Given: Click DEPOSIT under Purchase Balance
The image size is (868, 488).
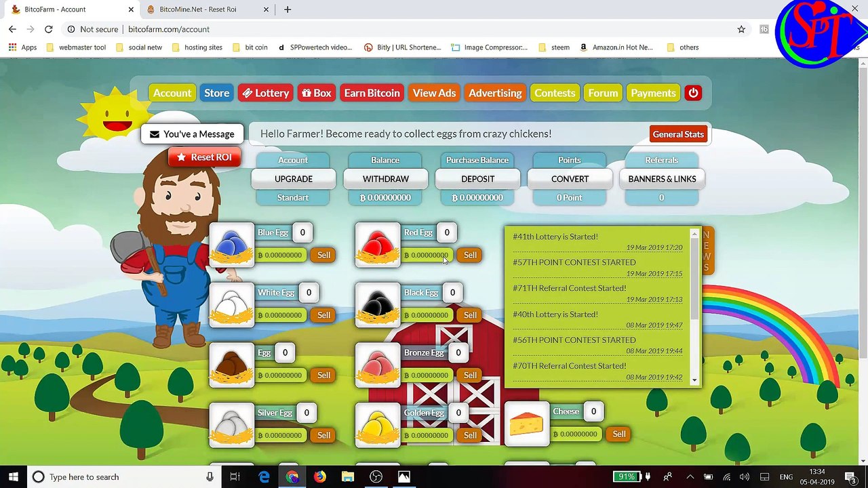Looking at the screenshot, I should [478, 179].
